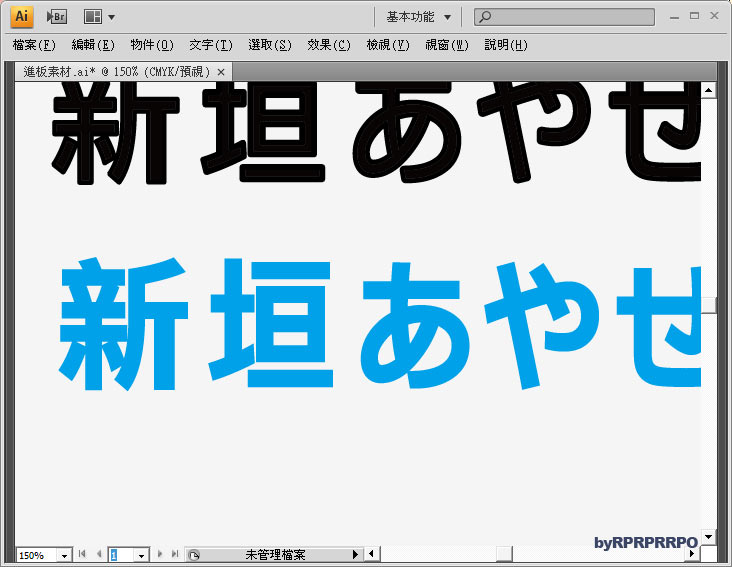Click the blue 垣 character on canvas
This screenshot has width=732, height=567.
tap(271, 323)
